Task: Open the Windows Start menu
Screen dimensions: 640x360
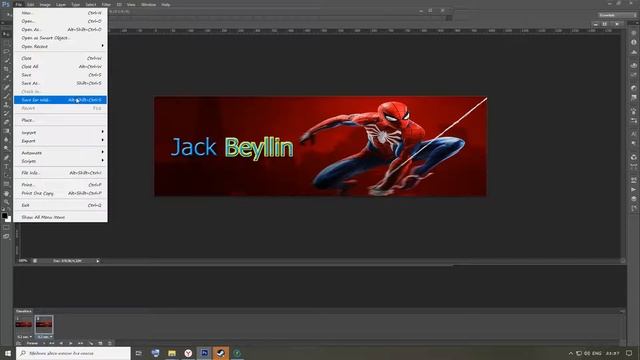Action: [x=7, y=353]
